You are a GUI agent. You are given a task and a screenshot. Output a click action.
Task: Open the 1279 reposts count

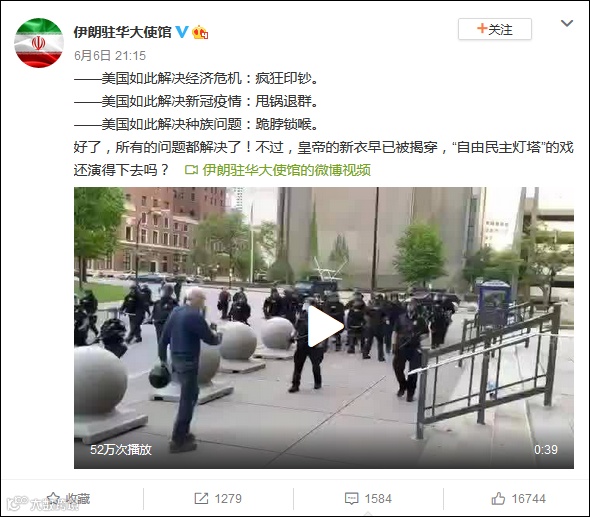click(x=228, y=499)
